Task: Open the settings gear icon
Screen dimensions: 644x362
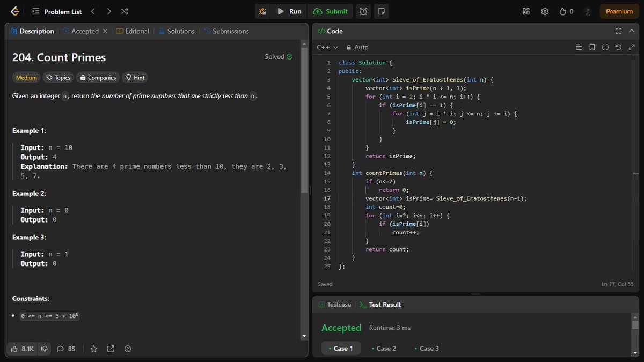Action: pyautogui.click(x=545, y=11)
